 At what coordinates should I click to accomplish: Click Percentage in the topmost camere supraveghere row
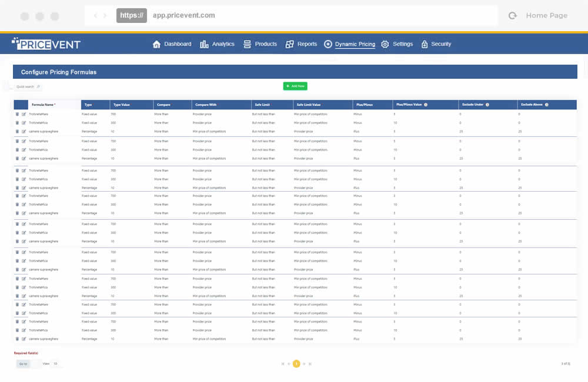(x=89, y=131)
